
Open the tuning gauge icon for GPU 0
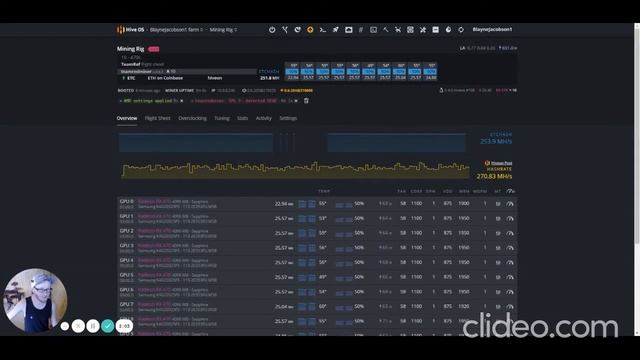pos(510,204)
